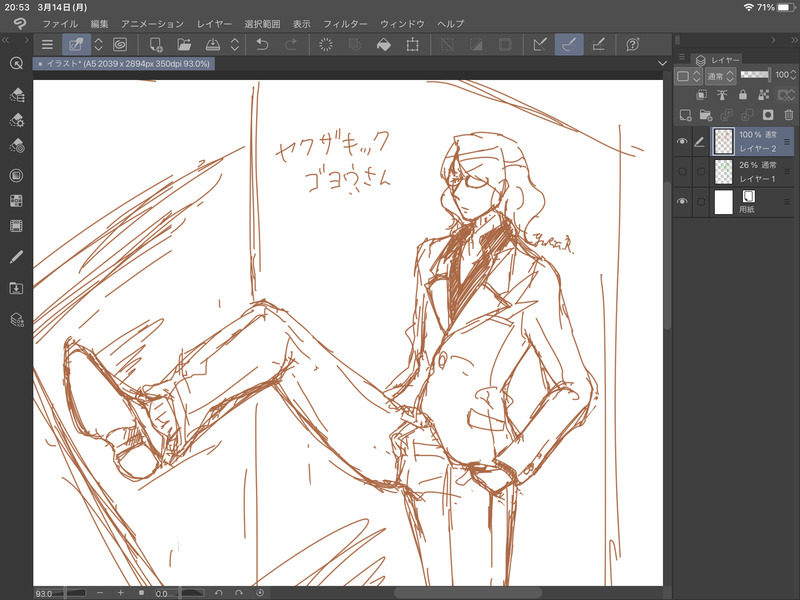Open the ウィンドウ menu
Screen dimensions: 800x600
(402, 24)
